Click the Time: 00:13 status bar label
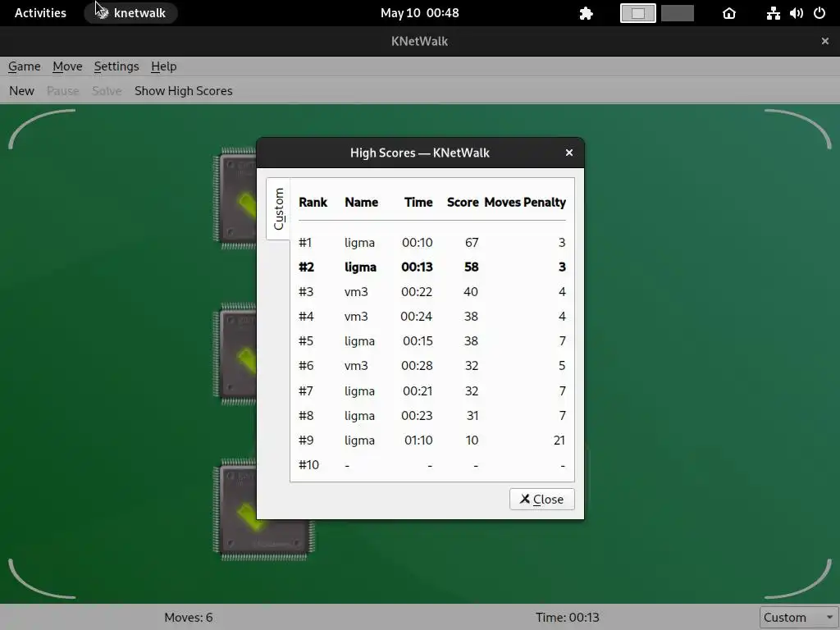Viewport: 840px width, 630px height. [568, 618]
